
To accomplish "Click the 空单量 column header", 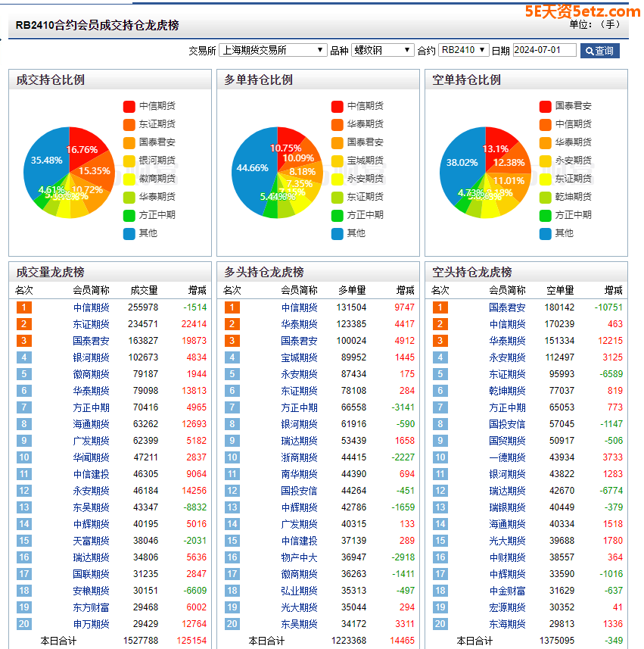I will (560, 291).
